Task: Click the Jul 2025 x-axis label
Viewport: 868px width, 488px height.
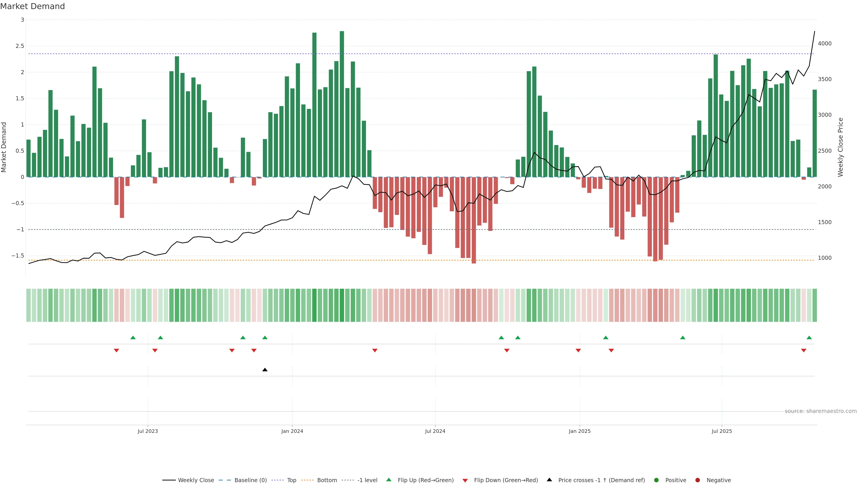Action: point(722,431)
